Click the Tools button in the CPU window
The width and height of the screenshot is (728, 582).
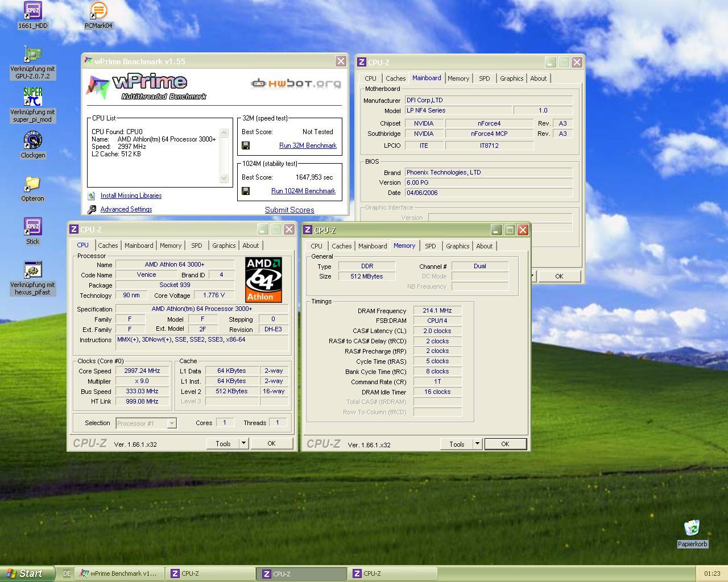pos(223,443)
